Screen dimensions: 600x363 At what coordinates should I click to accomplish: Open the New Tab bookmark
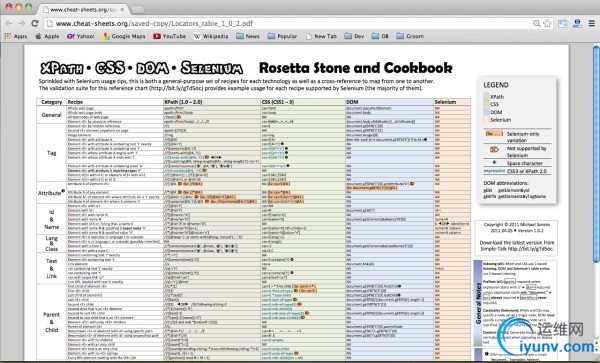pyautogui.click(x=321, y=36)
